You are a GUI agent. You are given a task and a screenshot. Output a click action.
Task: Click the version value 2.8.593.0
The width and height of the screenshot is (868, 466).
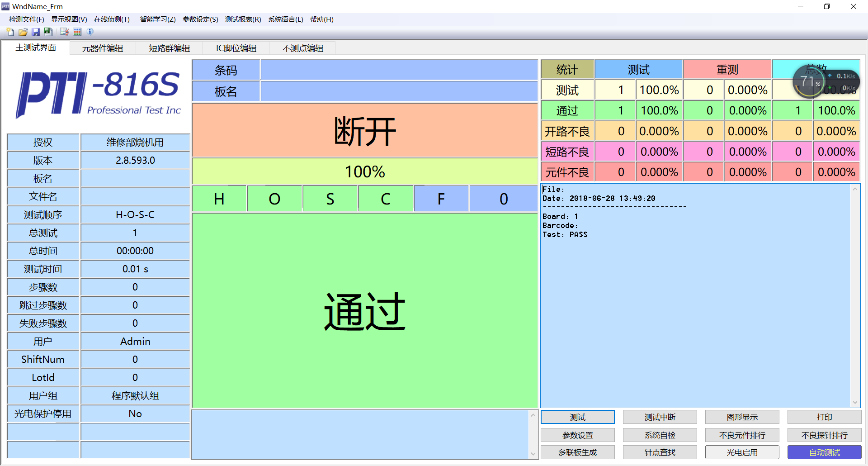pos(135,160)
